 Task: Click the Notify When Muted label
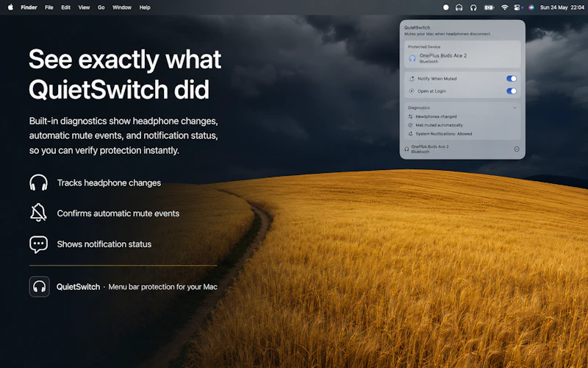click(437, 79)
